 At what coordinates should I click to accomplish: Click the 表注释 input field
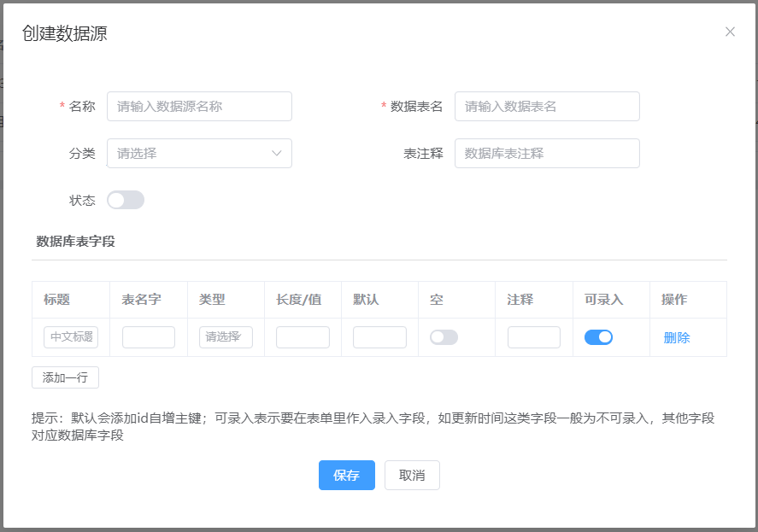click(x=547, y=154)
